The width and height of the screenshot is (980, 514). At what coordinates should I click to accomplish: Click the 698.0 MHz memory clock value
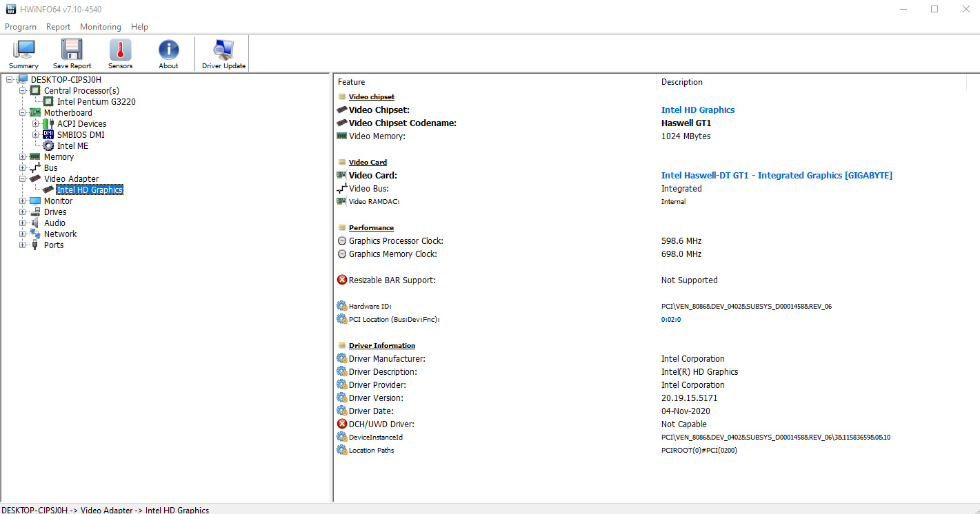tap(681, 254)
